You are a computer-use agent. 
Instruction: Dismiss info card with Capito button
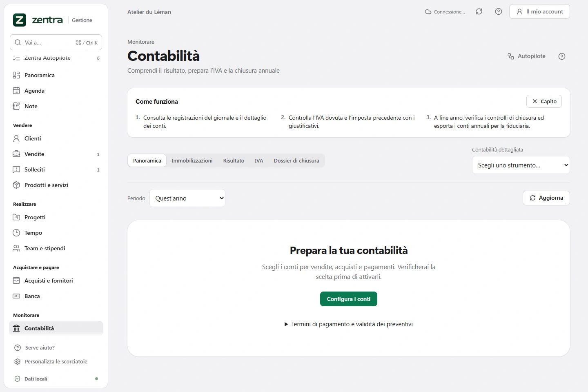544,101
